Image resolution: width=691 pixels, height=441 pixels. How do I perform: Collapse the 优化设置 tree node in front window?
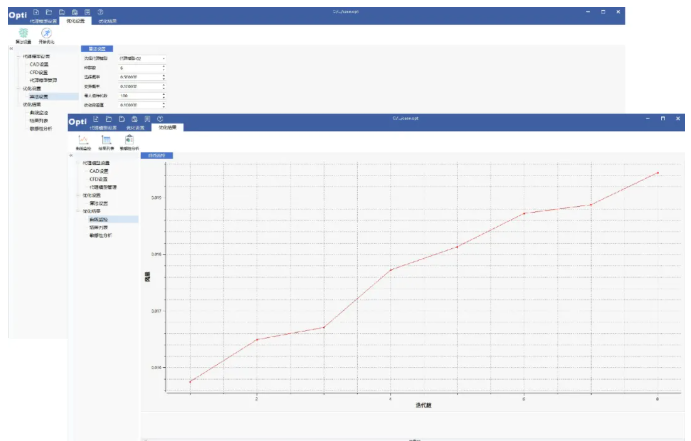tap(78, 195)
